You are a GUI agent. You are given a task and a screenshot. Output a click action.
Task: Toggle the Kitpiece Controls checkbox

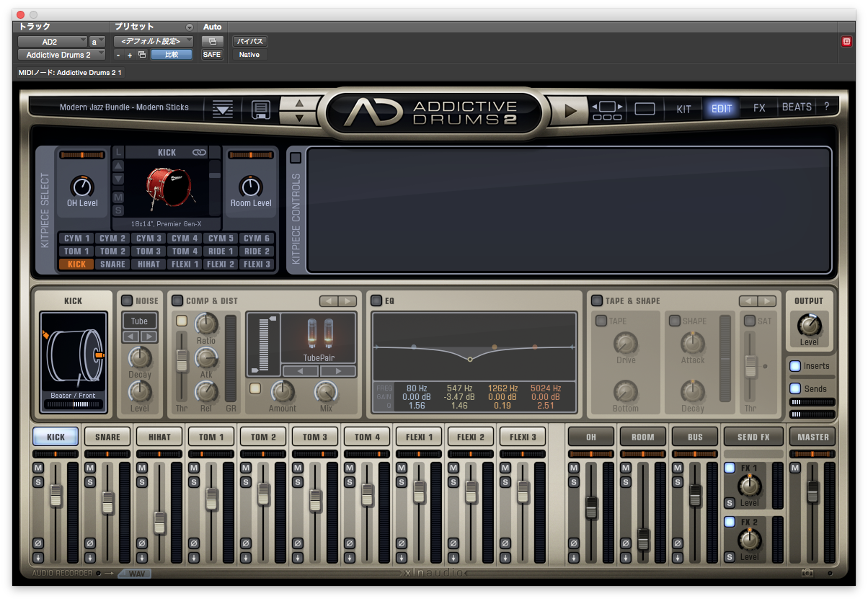click(x=296, y=158)
